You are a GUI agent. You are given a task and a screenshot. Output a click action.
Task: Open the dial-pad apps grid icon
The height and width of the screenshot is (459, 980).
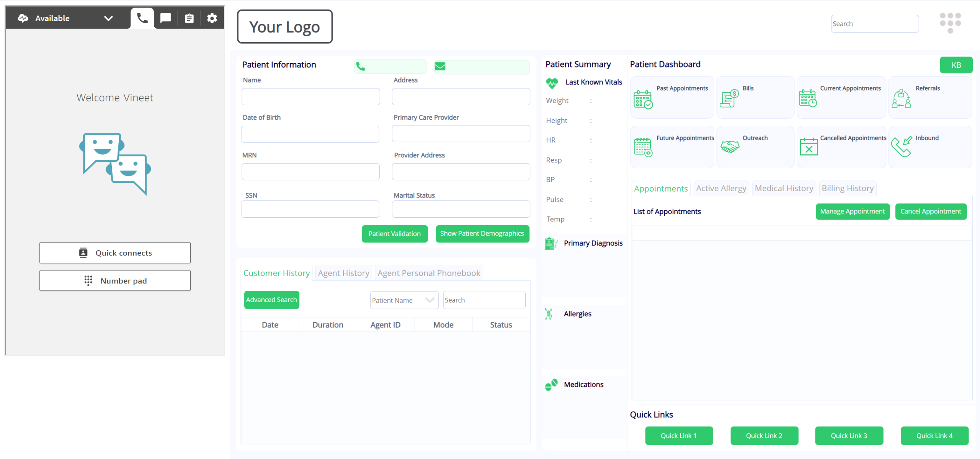[950, 23]
